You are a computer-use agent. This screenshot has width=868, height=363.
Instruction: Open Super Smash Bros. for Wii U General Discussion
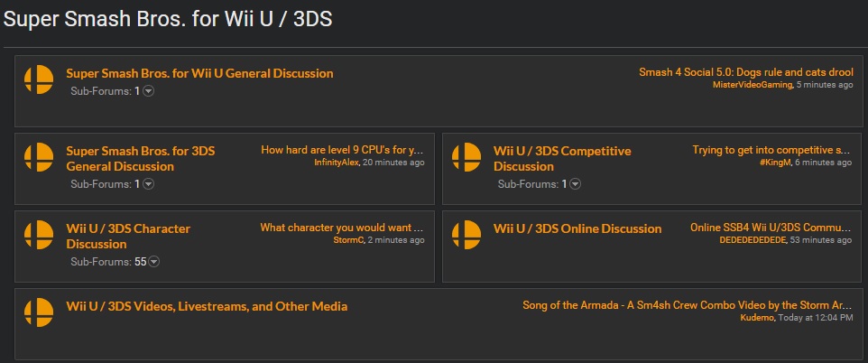(x=199, y=73)
